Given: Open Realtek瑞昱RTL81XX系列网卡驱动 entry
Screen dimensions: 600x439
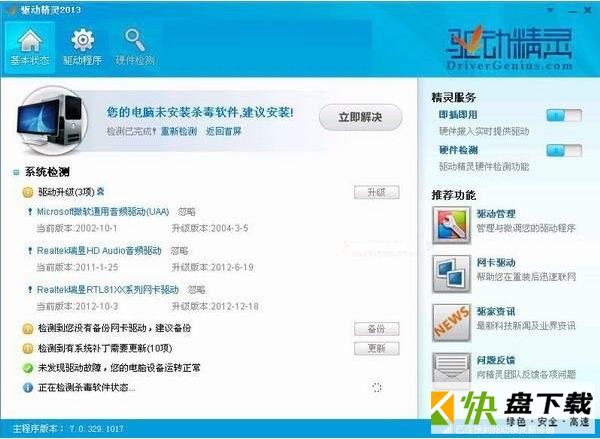Looking at the screenshot, I should 108,289.
